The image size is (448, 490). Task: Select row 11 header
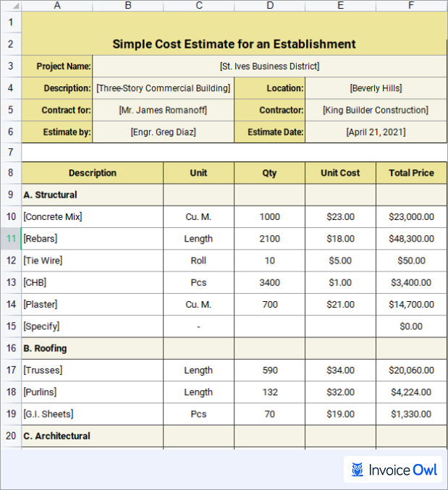(x=11, y=238)
